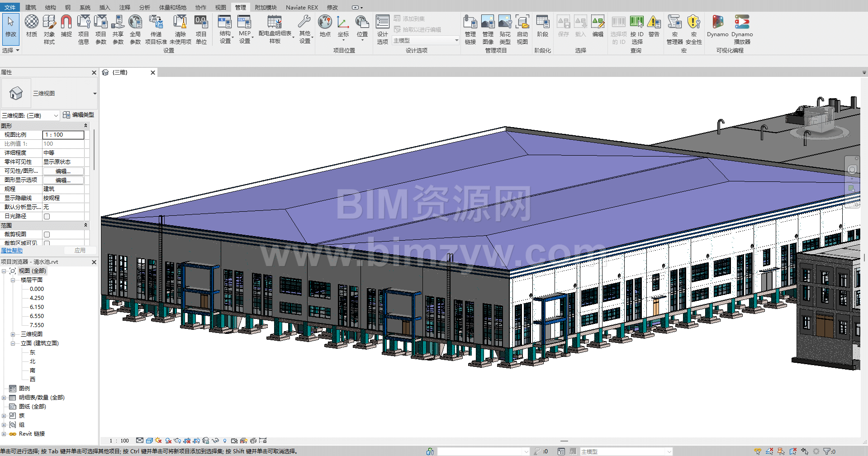Collapse the 图形 properties section
868x456 pixels.
pyautogui.click(x=85, y=126)
